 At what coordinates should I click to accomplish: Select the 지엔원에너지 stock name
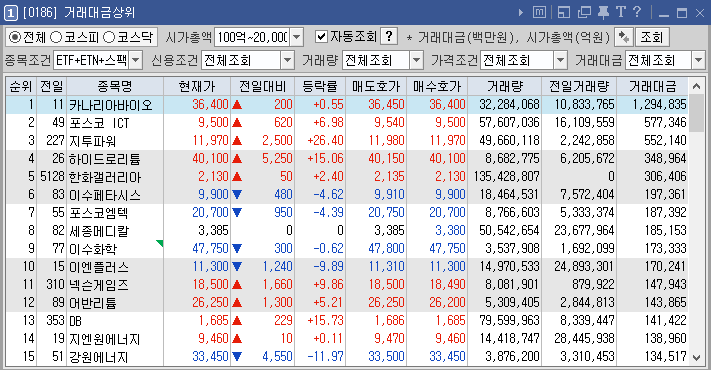(105, 339)
